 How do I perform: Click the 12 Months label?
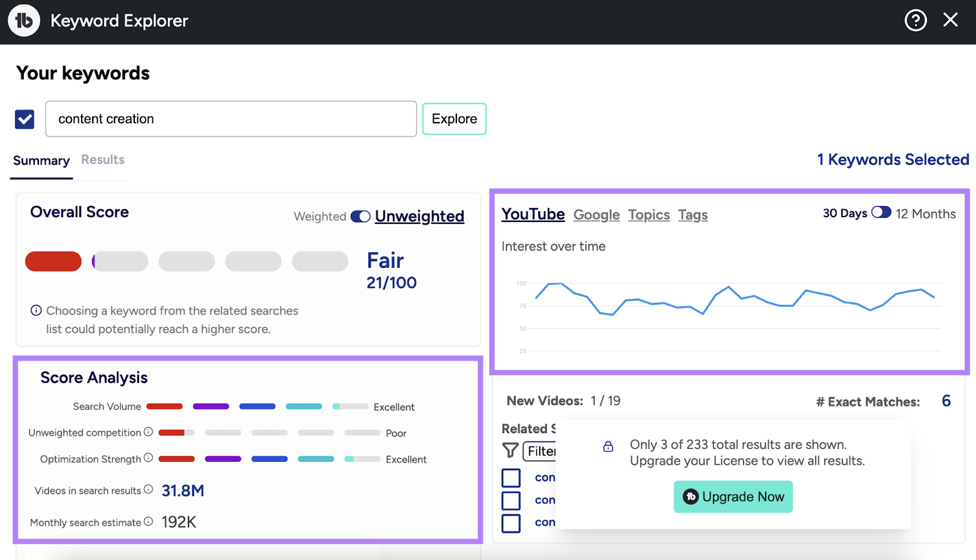pyautogui.click(x=925, y=214)
